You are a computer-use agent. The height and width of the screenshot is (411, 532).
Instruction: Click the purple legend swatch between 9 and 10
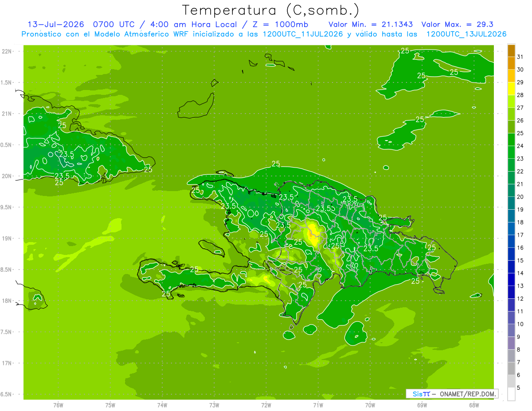(x=511, y=330)
